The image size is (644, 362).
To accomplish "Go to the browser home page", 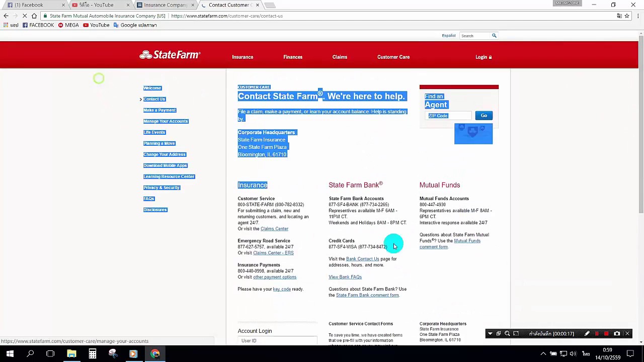I will 34,16.
